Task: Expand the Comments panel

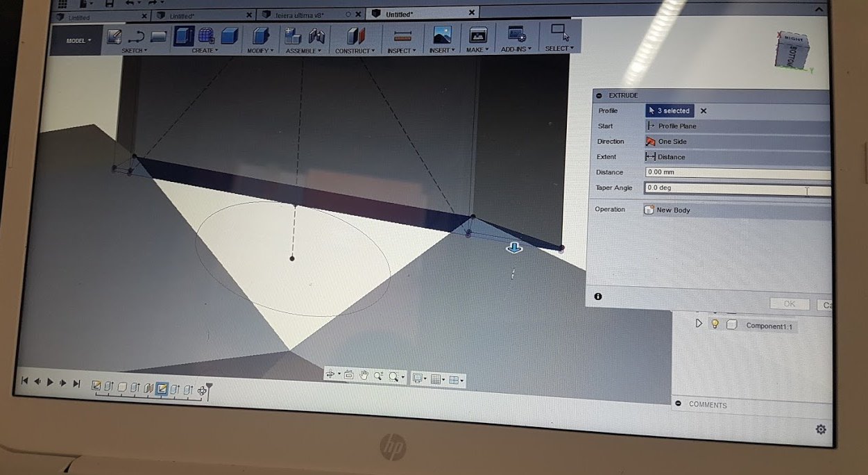Action: click(678, 404)
